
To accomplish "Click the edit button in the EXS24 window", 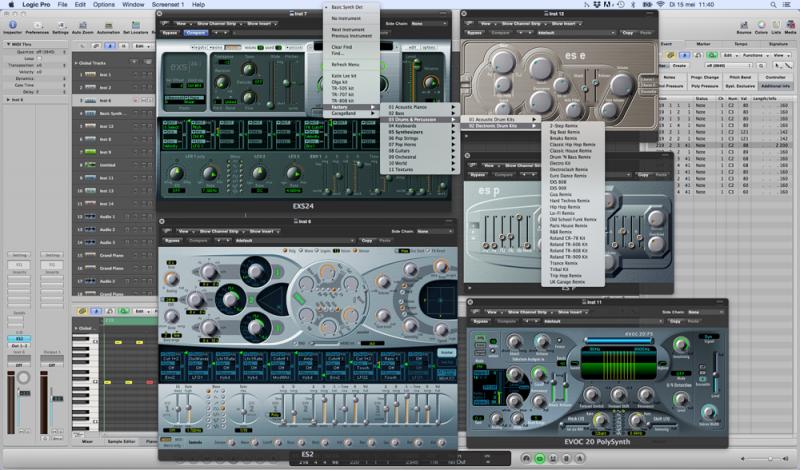I will point(411,47).
